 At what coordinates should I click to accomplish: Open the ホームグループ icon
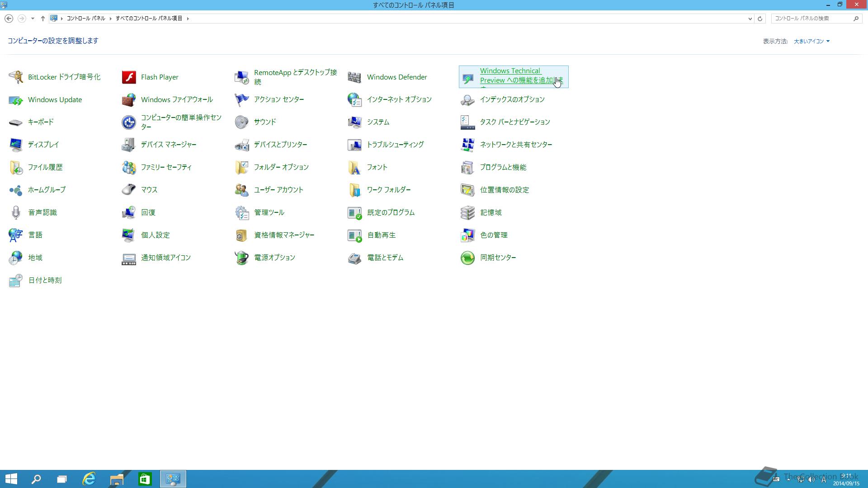coord(16,190)
